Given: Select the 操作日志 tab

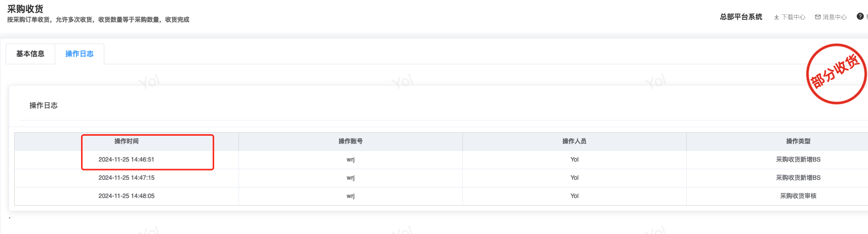Looking at the screenshot, I should (x=80, y=54).
